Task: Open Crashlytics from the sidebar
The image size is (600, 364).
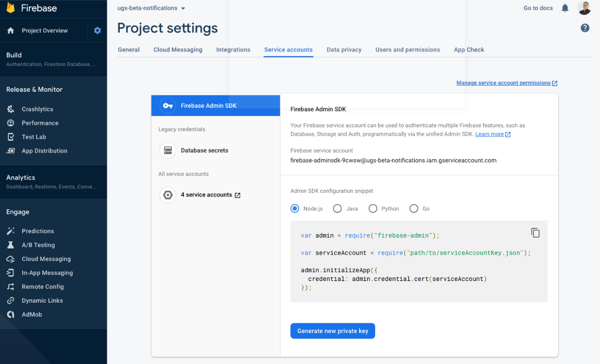Action: point(38,109)
